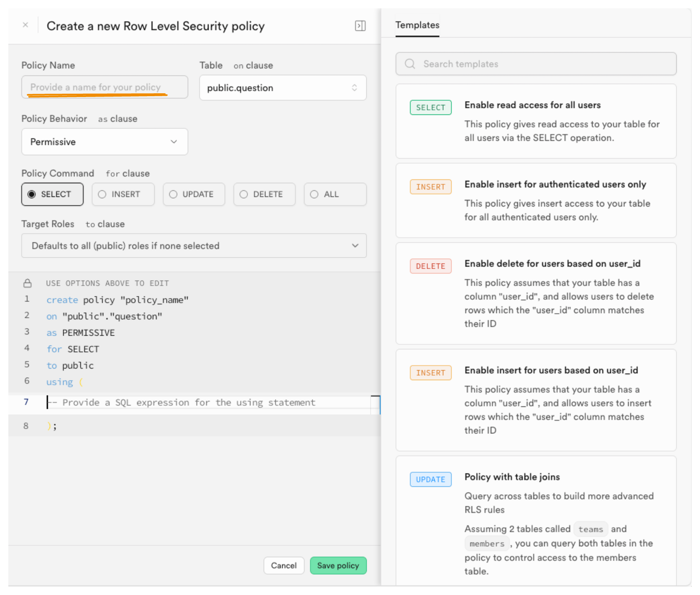Click INSERT badge for authenticated users template
This screenshot has width=700, height=595.
pyautogui.click(x=430, y=187)
